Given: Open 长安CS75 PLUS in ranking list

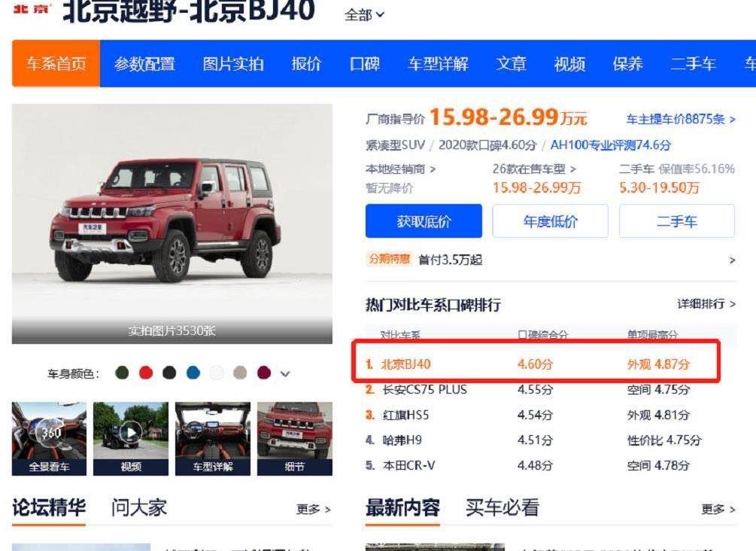Looking at the screenshot, I should click(x=424, y=389).
